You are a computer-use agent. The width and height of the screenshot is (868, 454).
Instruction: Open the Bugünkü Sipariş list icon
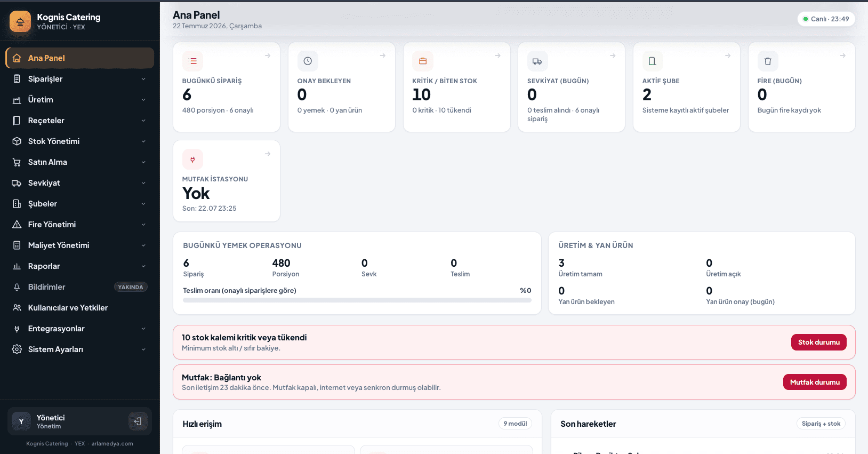point(192,61)
